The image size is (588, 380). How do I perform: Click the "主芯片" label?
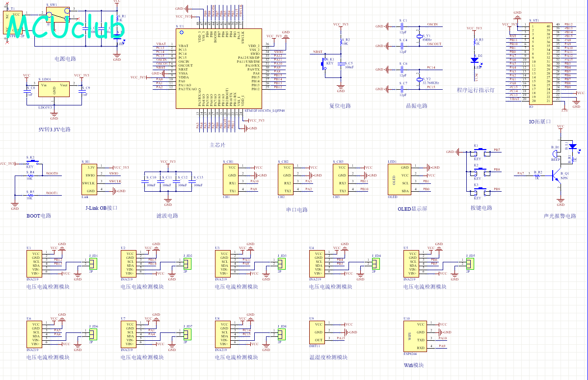pyautogui.click(x=217, y=145)
